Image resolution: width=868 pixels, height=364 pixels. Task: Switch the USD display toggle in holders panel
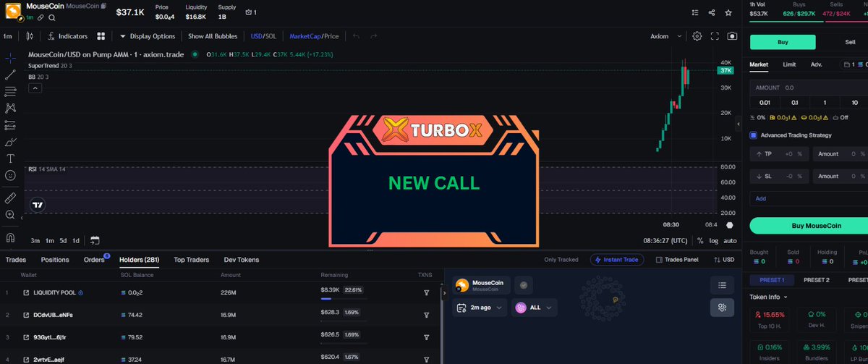click(x=723, y=260)
